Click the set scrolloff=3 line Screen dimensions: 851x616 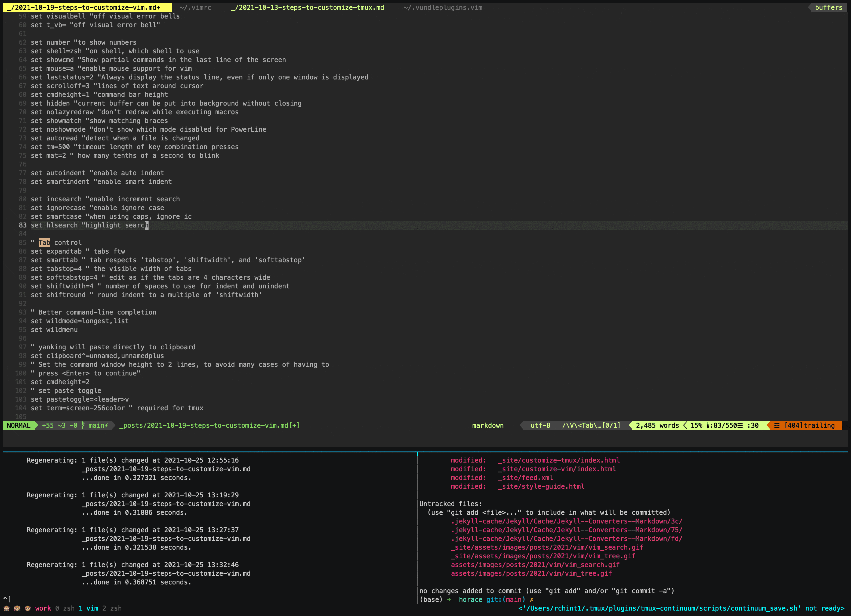coord(117,86)
